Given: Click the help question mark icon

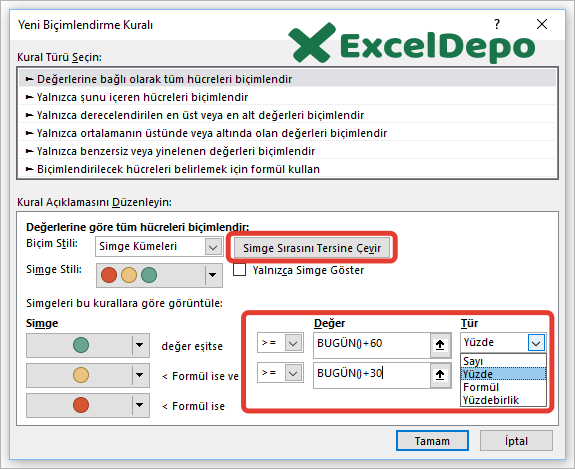Looking at the screenshot, I should coord(497,24).
